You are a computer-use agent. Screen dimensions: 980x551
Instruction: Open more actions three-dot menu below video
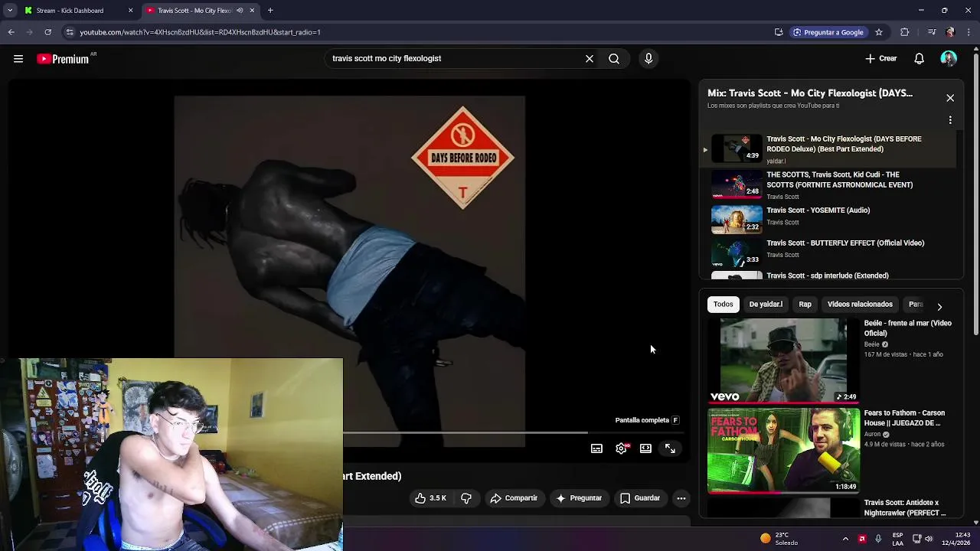point(681,498)
